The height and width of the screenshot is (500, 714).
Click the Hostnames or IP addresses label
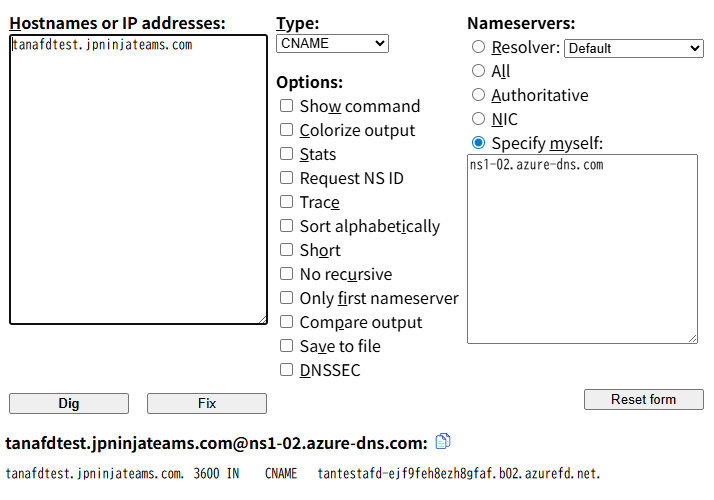pos(117,23)
